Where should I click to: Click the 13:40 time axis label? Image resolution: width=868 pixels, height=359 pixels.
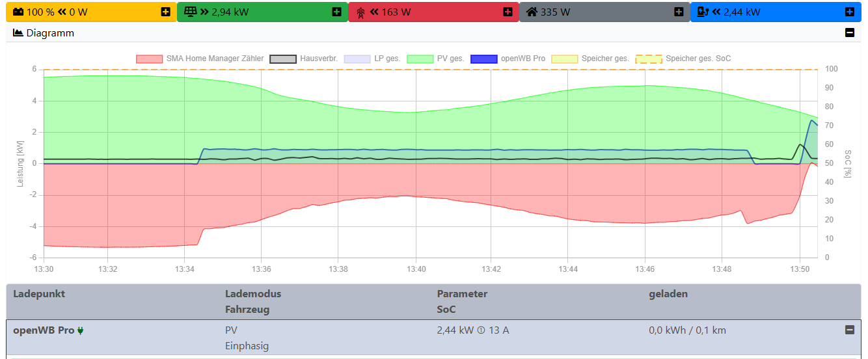tap(416, 269)
